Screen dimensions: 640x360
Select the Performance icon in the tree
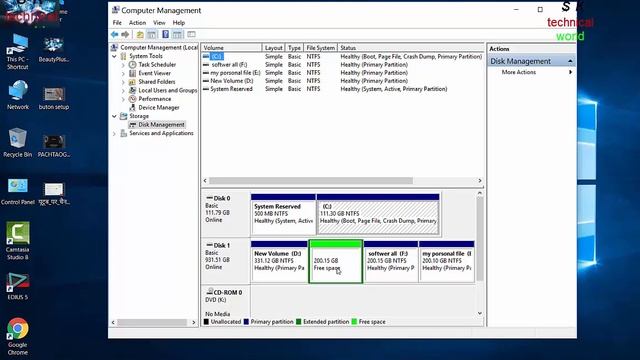point(132,99)
